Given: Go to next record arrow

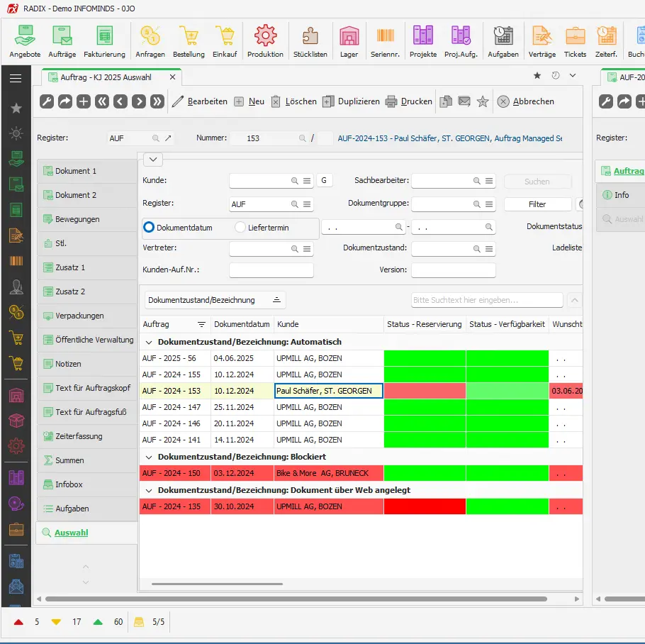Looking at the screenshot, I should pos(139,101).
